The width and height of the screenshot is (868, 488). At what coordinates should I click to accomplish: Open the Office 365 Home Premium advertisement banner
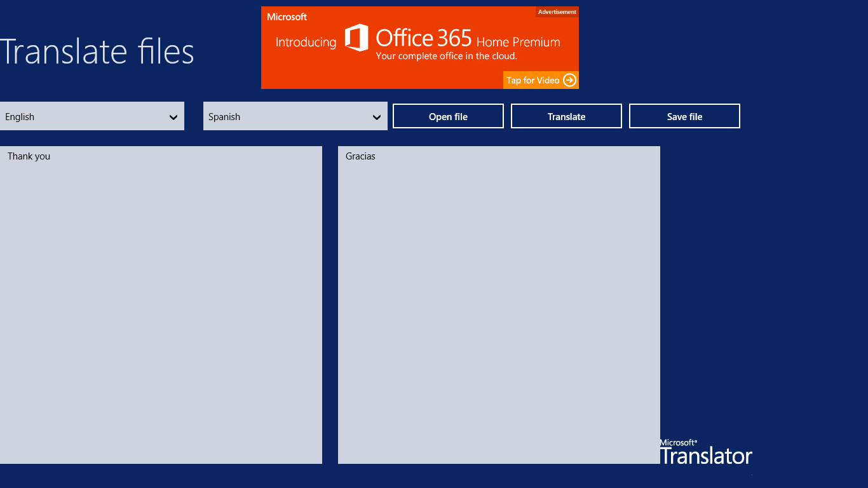[420, 48]
